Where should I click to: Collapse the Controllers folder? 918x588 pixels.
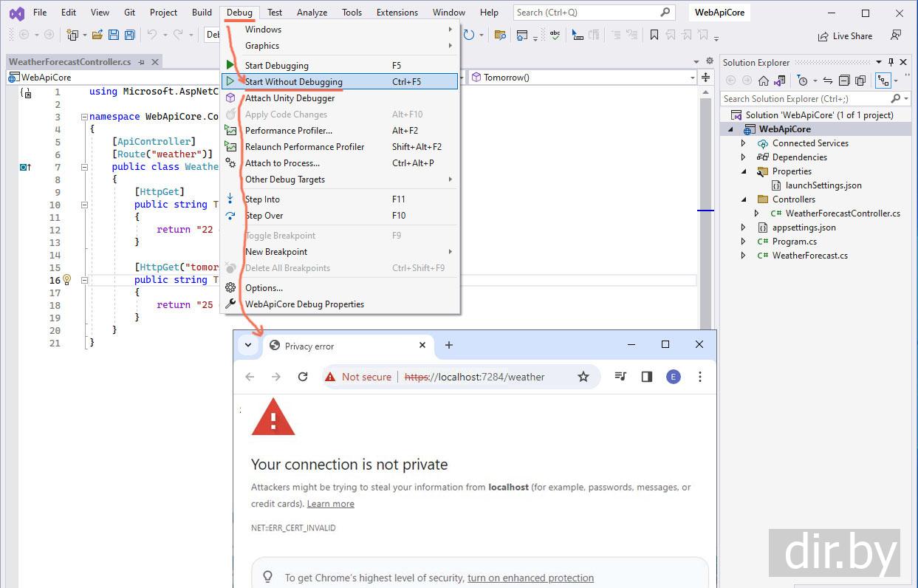pyautogui.click(x=744, y=199)
